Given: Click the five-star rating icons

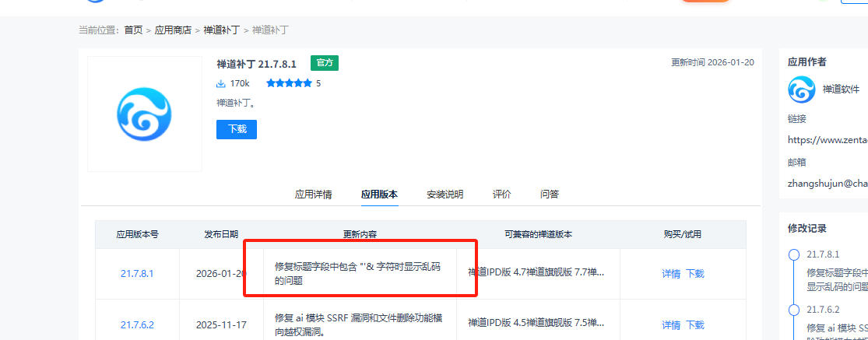Looking at the screenshot, I should click(x=289, y=83).
